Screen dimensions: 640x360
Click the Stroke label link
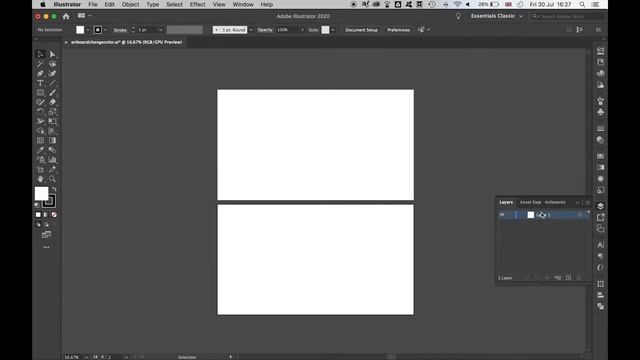[x=120, y=30]
